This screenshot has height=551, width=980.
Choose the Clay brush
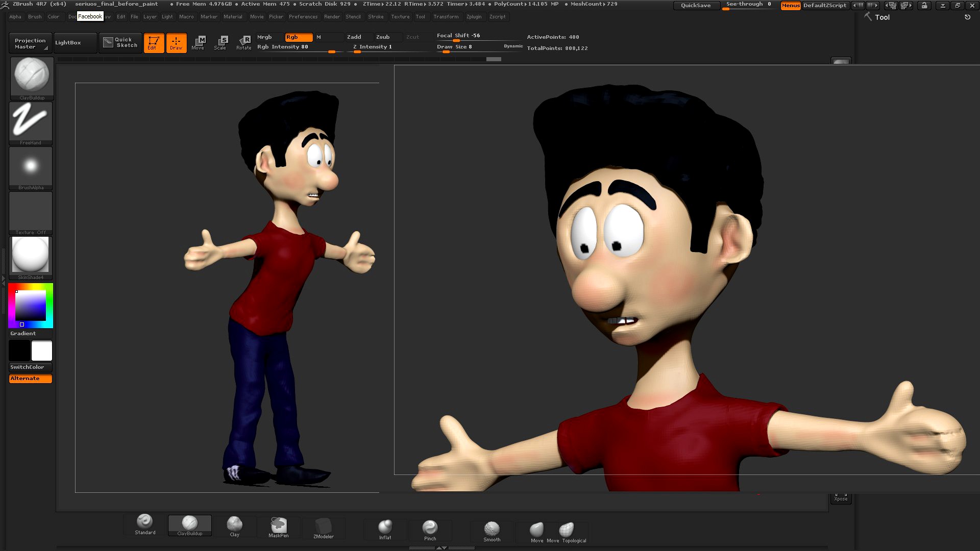tap(234, 526)
